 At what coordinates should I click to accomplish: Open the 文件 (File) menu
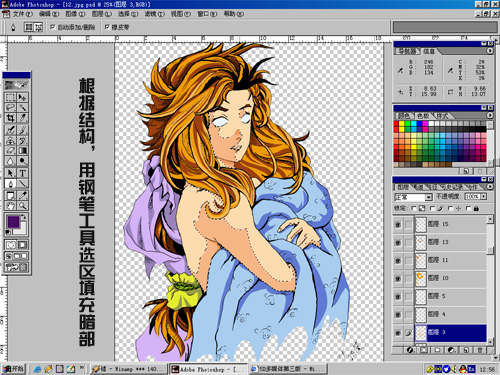22,14
